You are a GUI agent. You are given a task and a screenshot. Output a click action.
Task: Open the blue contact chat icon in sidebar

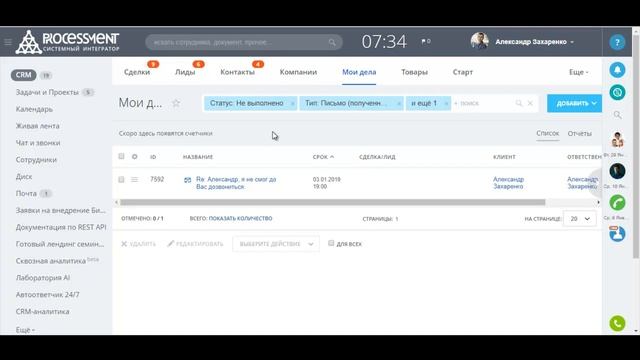[617, 233]
